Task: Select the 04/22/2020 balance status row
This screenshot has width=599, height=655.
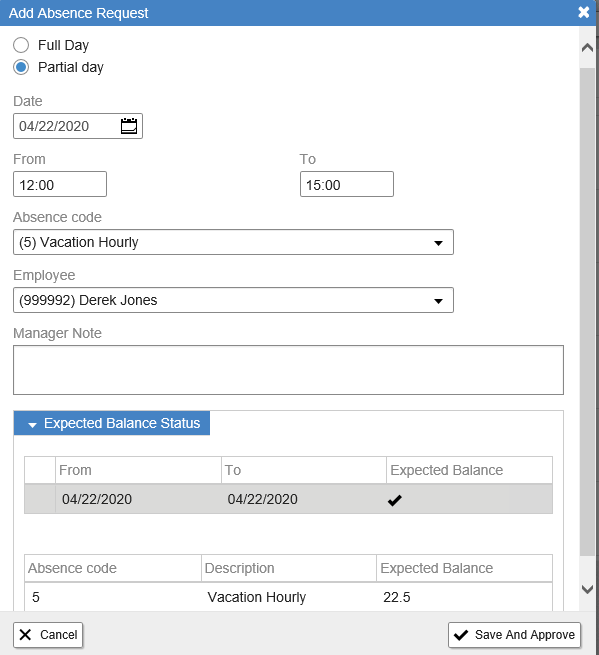Action: point(288,499)
